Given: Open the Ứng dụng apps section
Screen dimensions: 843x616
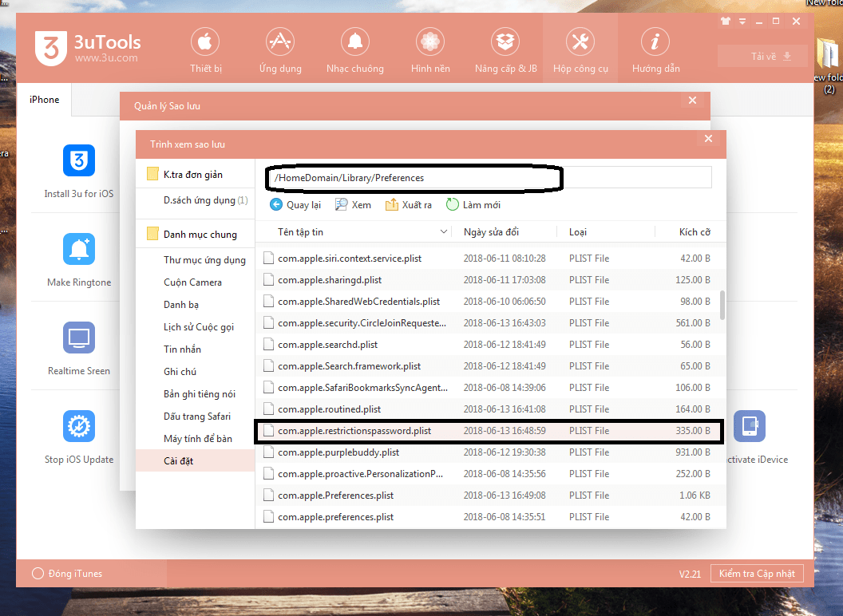Looking at the screenshot, I should 280,50.
